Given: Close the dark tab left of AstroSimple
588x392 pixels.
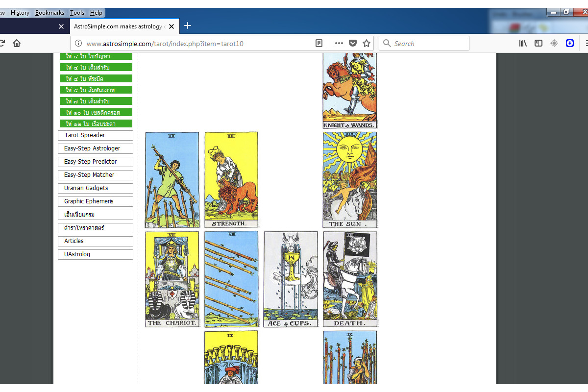Looking at the screenshot, I should pyautogui.click(x=61, y=26).
